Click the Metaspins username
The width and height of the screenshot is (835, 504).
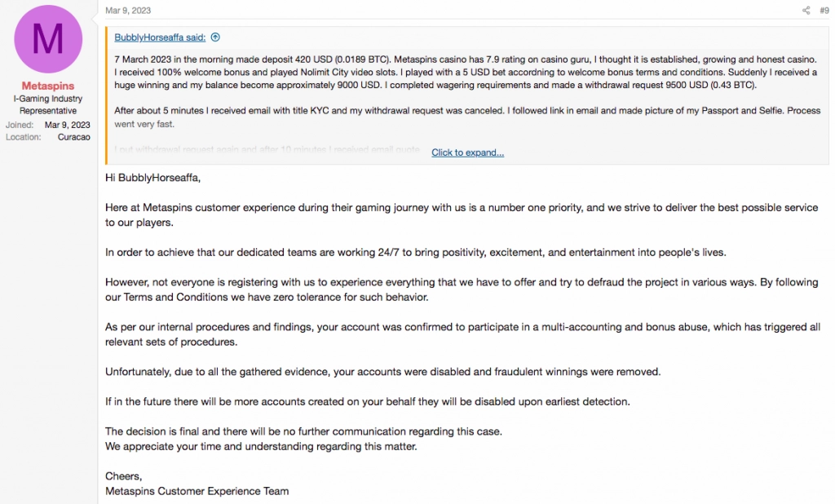[47, 86]
